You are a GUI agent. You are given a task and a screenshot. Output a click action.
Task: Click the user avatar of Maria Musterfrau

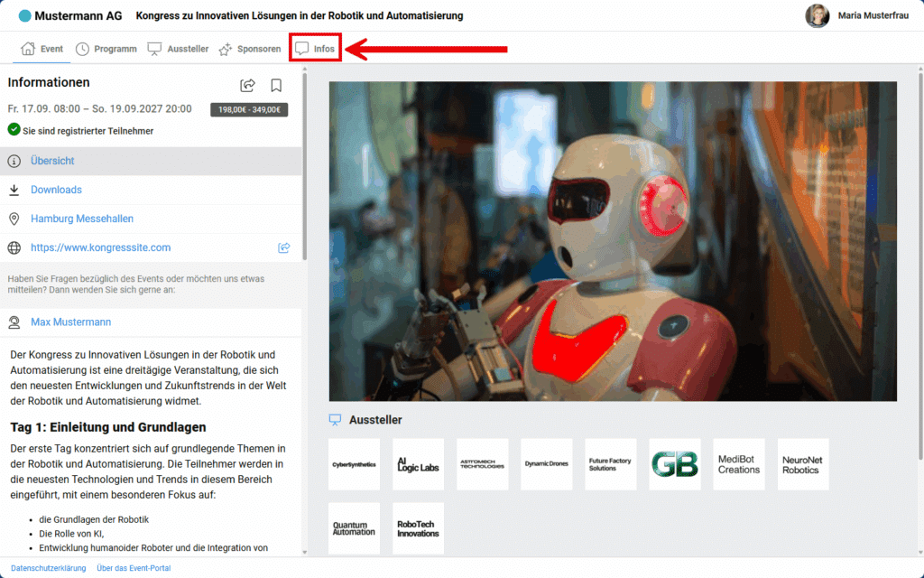click(x=818, y=15)
